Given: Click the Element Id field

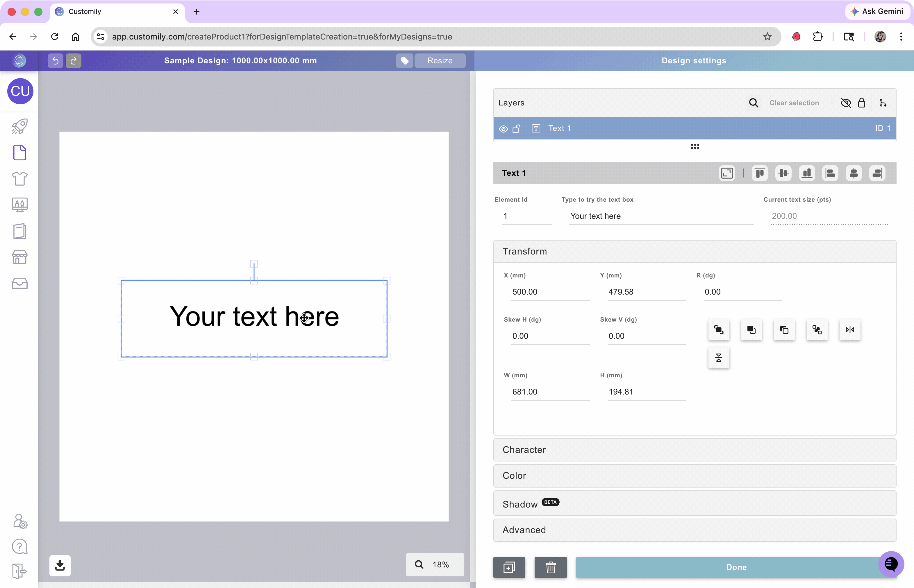Looking at the screenshot, I should pos(526,216).
